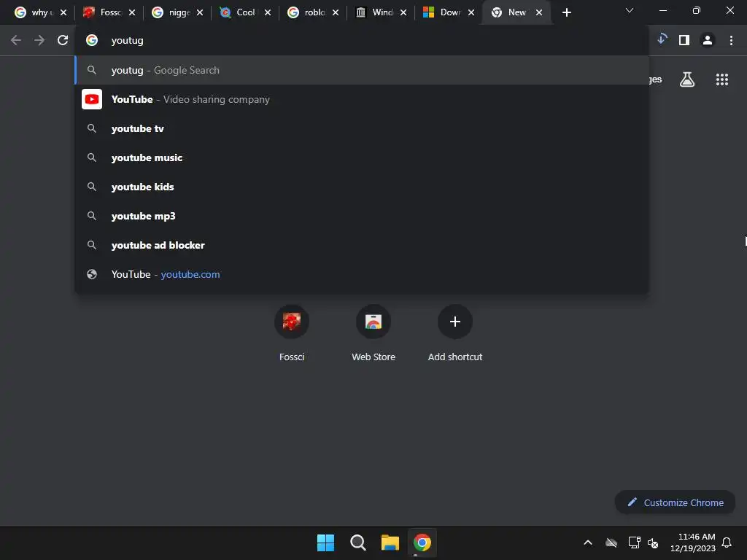Select the 'youtube tv' suggestion

pos(362,128)
